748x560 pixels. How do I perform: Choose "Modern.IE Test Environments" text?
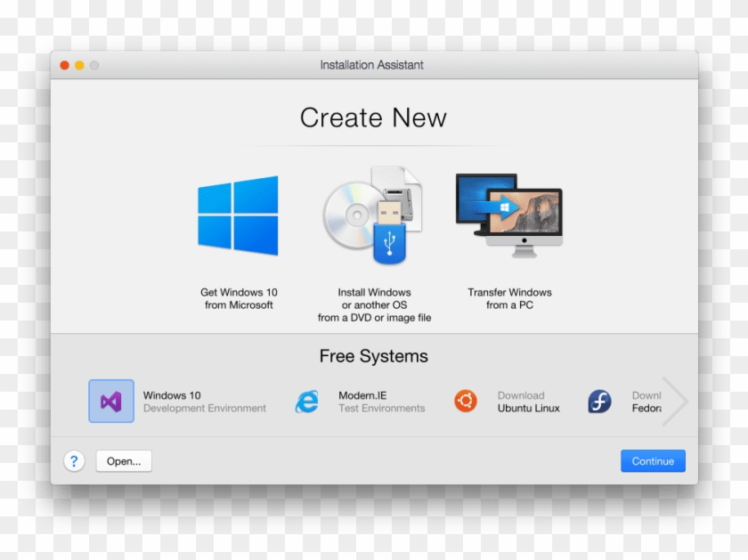pyautogui.click(x=382, y=402)
